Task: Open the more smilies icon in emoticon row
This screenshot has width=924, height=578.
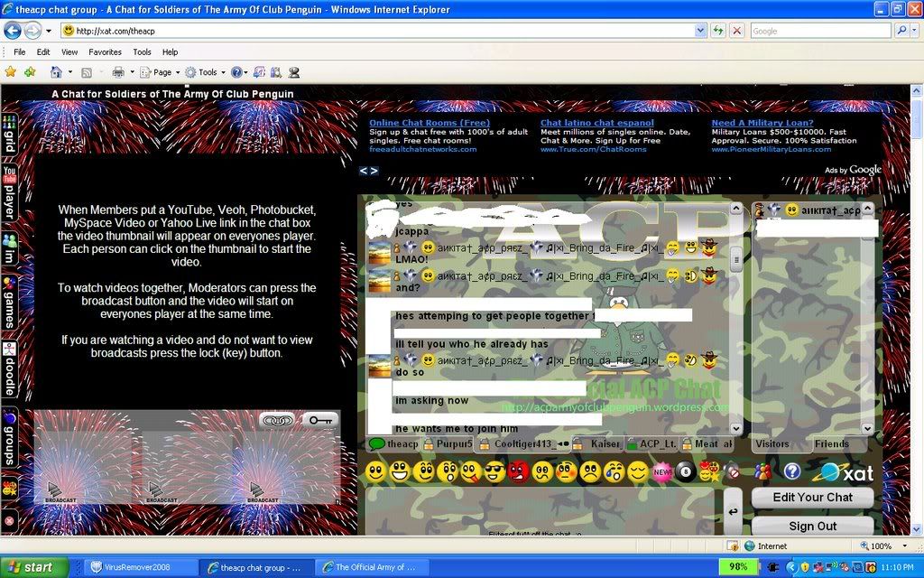Action: (709, 471)
